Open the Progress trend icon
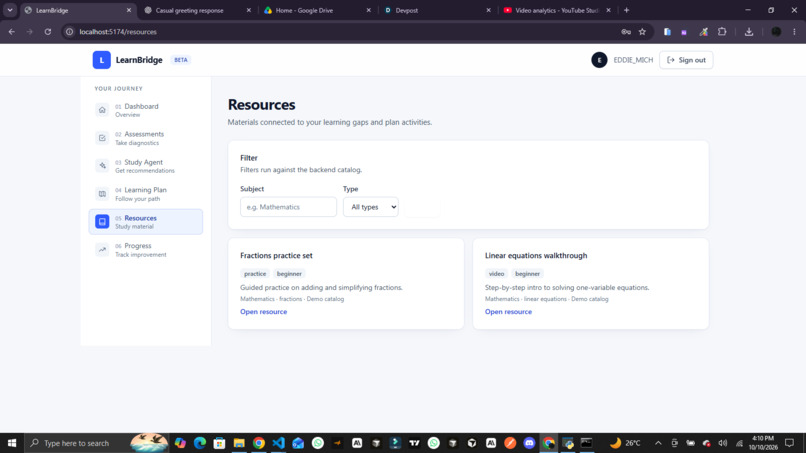 click(x=102, y=249)
